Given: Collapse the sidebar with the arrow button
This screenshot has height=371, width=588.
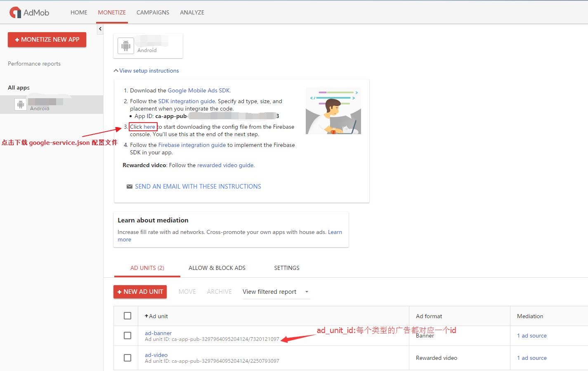Looking at the screenshot, I should coord(100,29).
